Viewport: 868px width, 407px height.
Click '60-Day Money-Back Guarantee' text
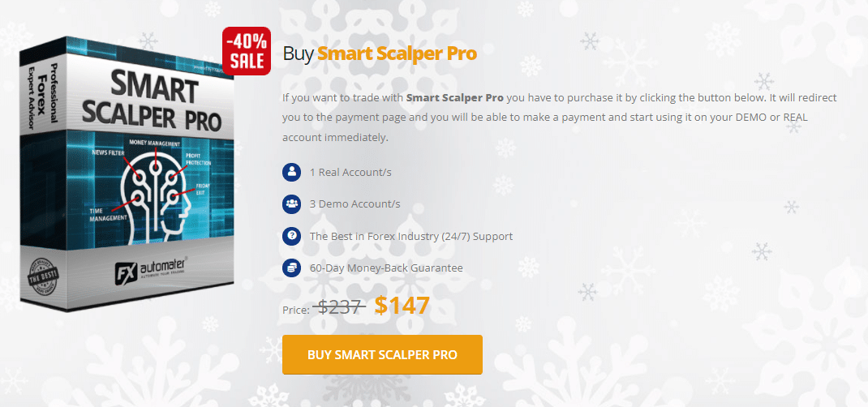386,268
